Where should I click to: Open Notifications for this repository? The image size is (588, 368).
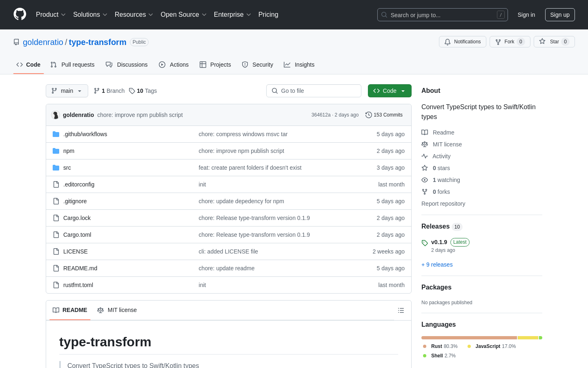coord(463,42)
